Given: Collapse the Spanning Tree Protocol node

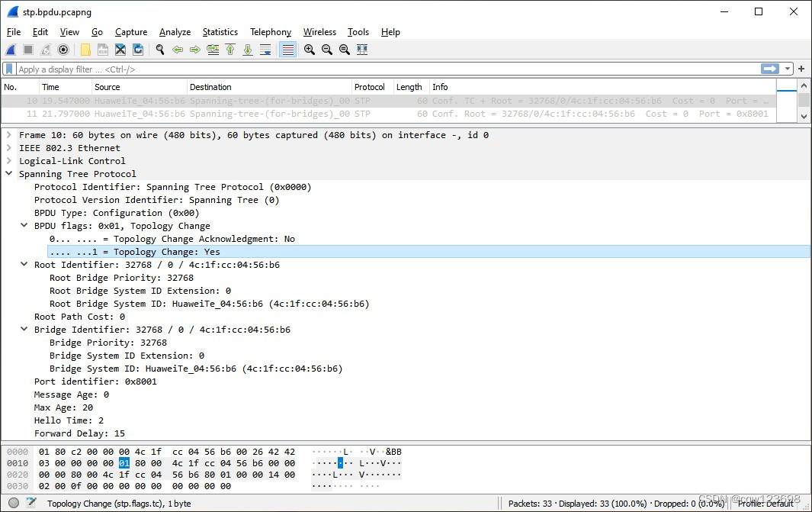Looking at the screenshot, I should tap(9, 174).
